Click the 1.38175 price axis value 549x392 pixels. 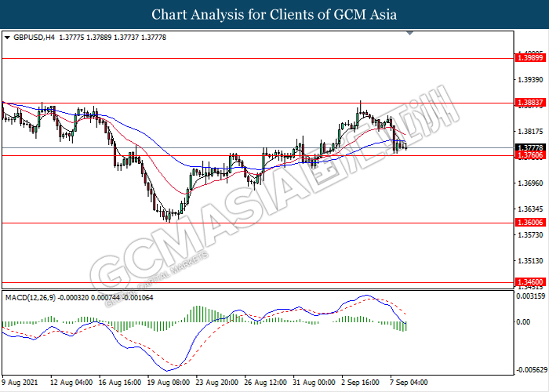click(x=530, y=132)
